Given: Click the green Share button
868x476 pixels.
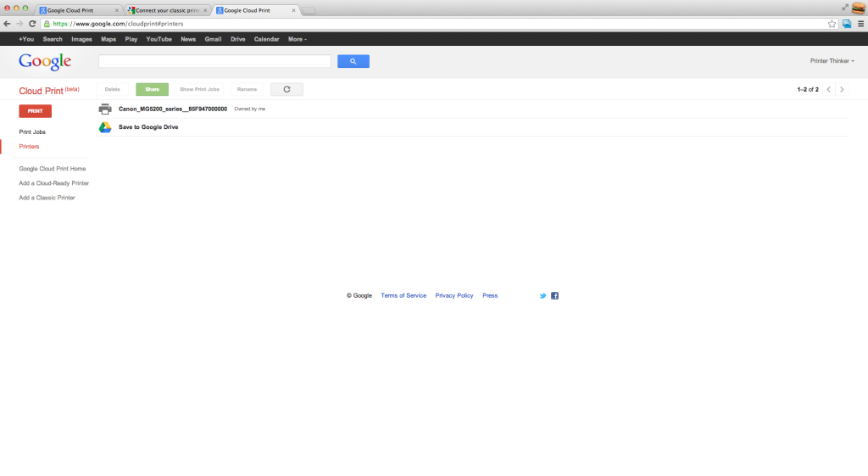Looking at the screenshot, I should click(153, 89).
